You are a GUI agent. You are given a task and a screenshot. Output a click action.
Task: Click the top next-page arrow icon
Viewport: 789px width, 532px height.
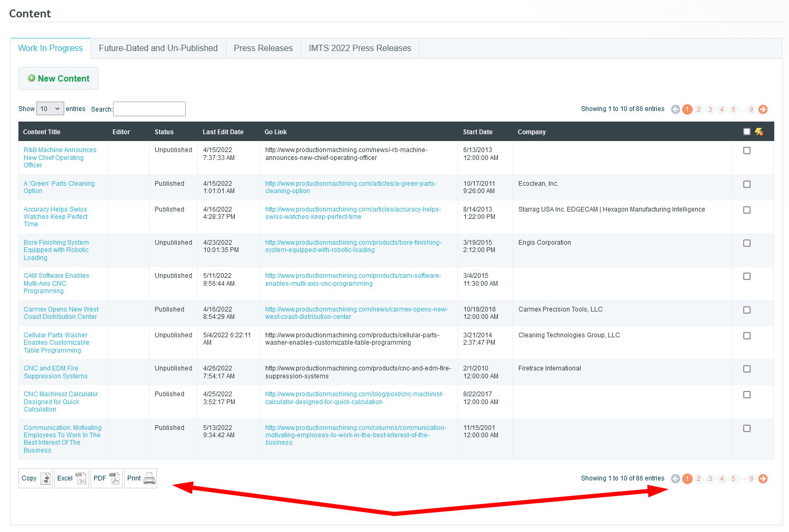pos(763,109)
